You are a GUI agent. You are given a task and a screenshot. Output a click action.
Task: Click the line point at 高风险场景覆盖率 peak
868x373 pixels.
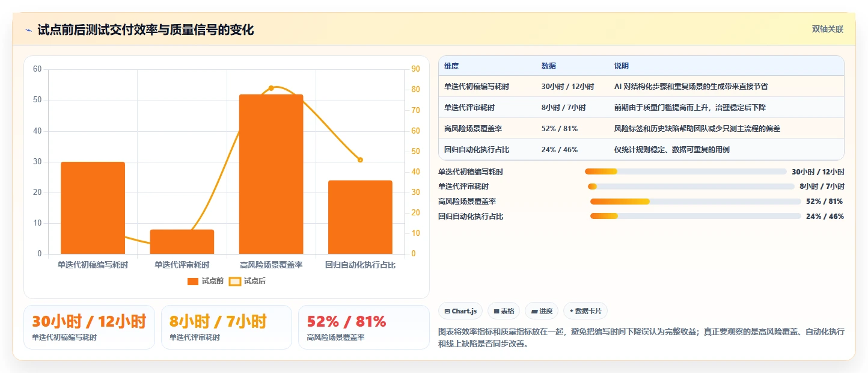[x=271, y=88]
